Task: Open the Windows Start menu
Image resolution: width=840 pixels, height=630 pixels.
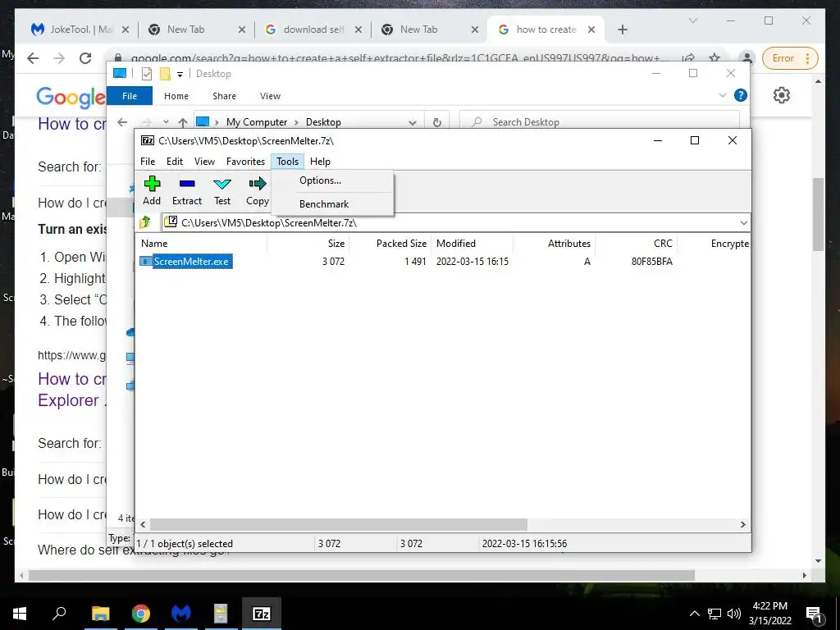Action: [20, 614]
